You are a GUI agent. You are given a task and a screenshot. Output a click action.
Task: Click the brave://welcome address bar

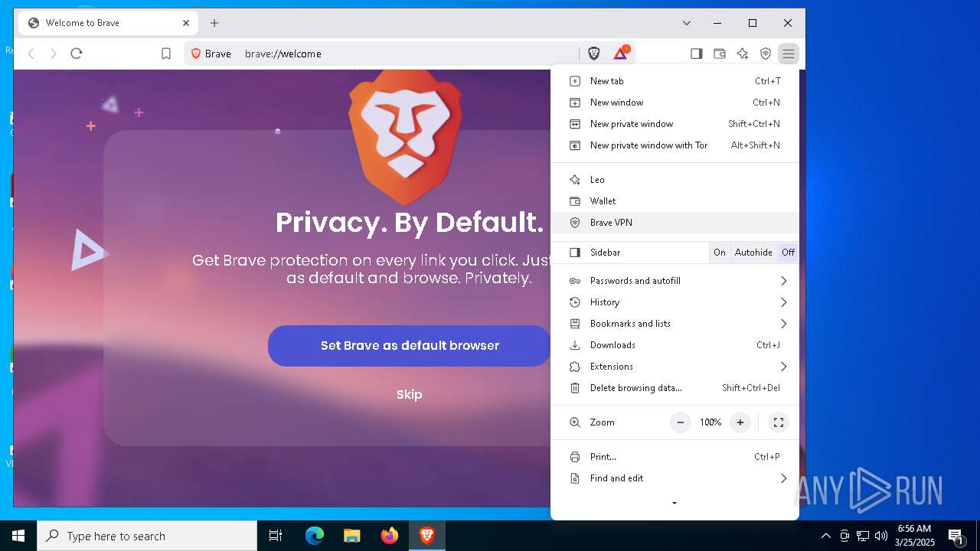point(410,54)
